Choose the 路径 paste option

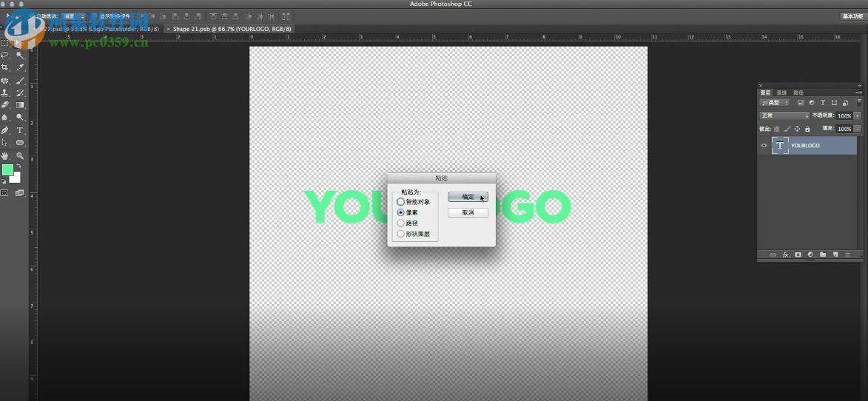[x=401, y=223]
